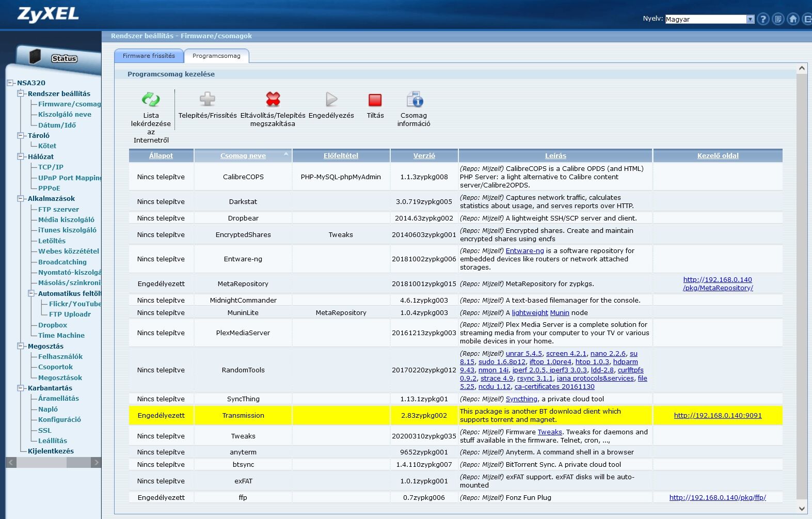Collapse the Tároló tree node
The height and width of the screenshot is (519, 812).
click(21, 135)
